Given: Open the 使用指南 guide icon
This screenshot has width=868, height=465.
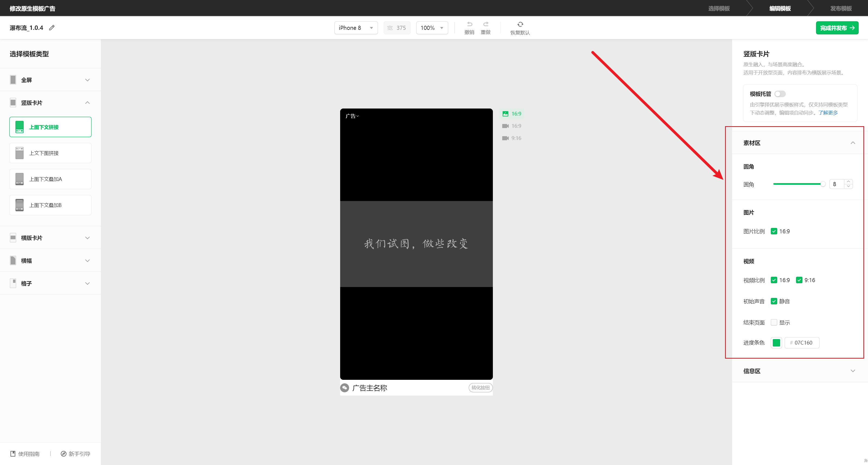Looking at the screenshot, I should pyautogui.click(x=13, y=454).
